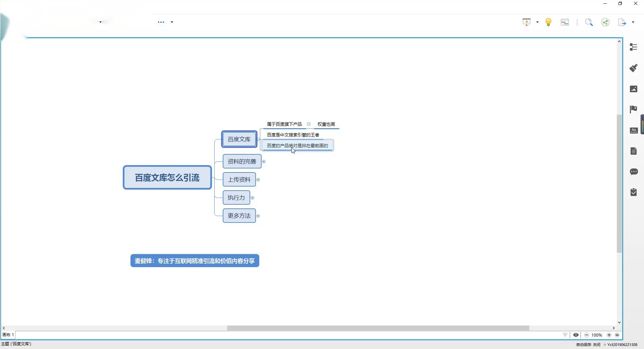Click the 100% zoom value
This screenshot has width=644, height=349.
coord(597,335)
